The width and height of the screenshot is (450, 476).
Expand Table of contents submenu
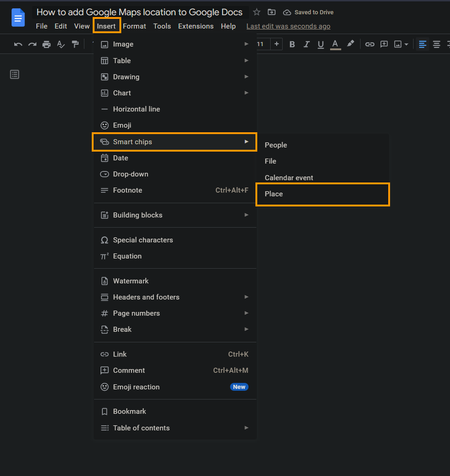[175, 428]
